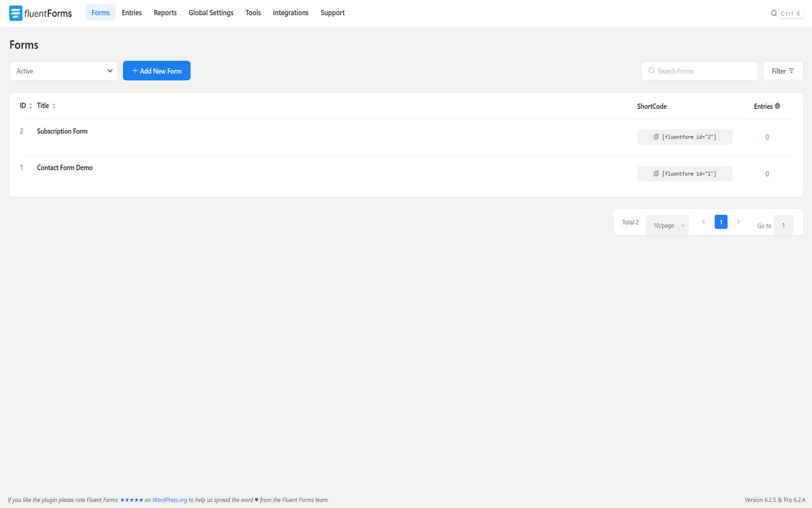
Task: Click Add New Form button
Action: [x=156, y=71]
